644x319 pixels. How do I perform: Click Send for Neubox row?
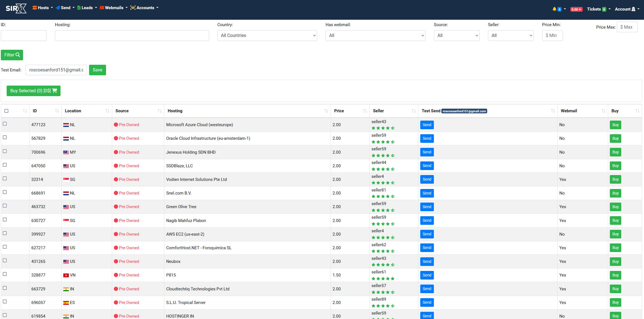click(x=427, y=262)
